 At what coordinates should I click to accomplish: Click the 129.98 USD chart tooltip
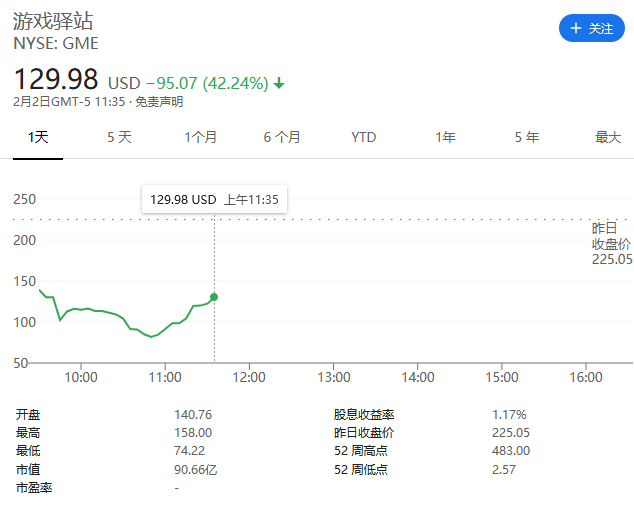click(x=214, y=200)
